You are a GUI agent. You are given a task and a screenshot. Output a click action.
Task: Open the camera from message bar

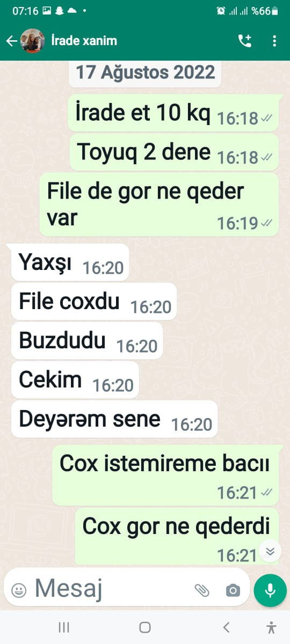click(233, 591)
